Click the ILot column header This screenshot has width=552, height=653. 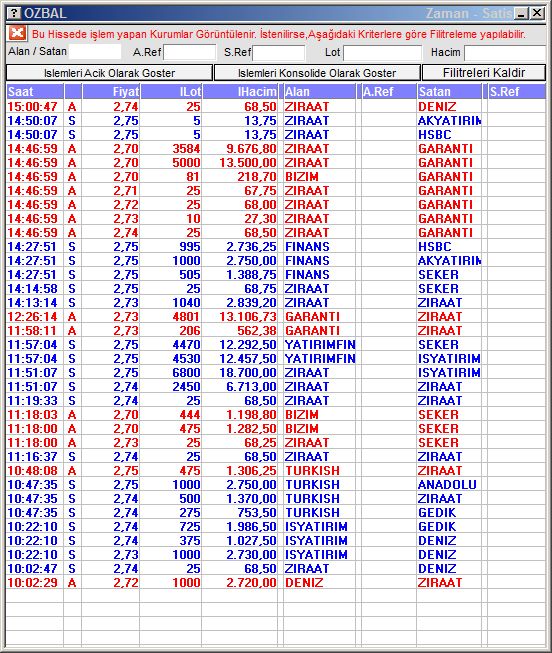(x=171, y=92)
